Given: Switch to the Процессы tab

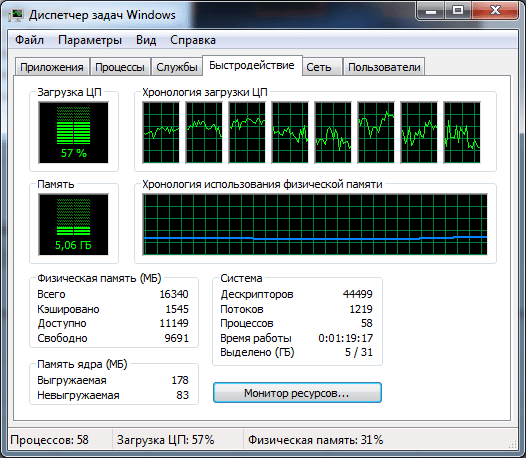Looking at the screenshot, I should (120, 67).
